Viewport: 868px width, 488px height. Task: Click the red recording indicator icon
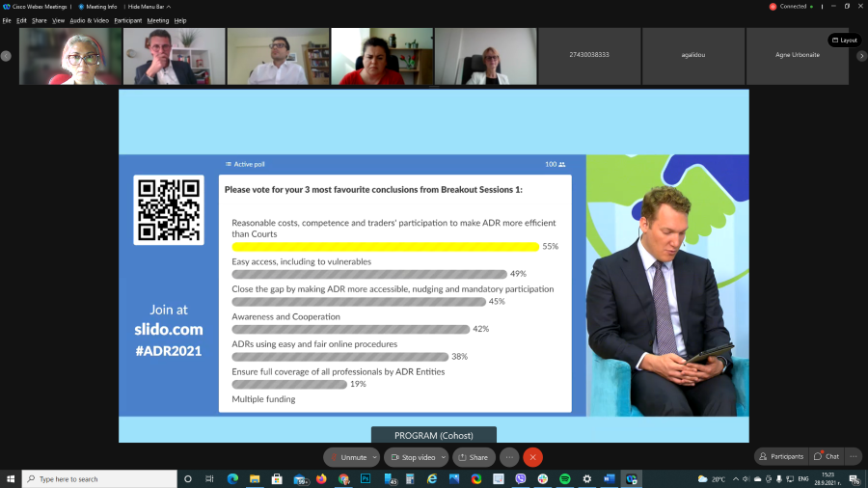[x=773, y=7]
